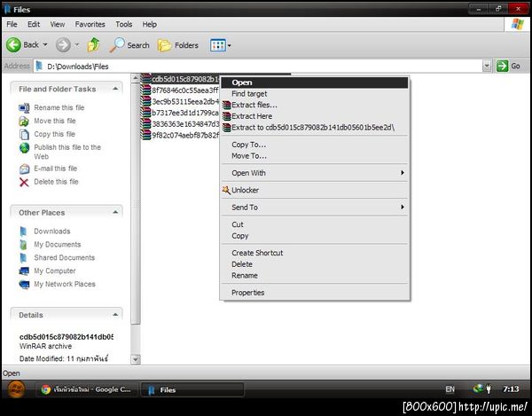
Task: Click the WinRAR icon beside Extract files
Action: pos(226,106)
